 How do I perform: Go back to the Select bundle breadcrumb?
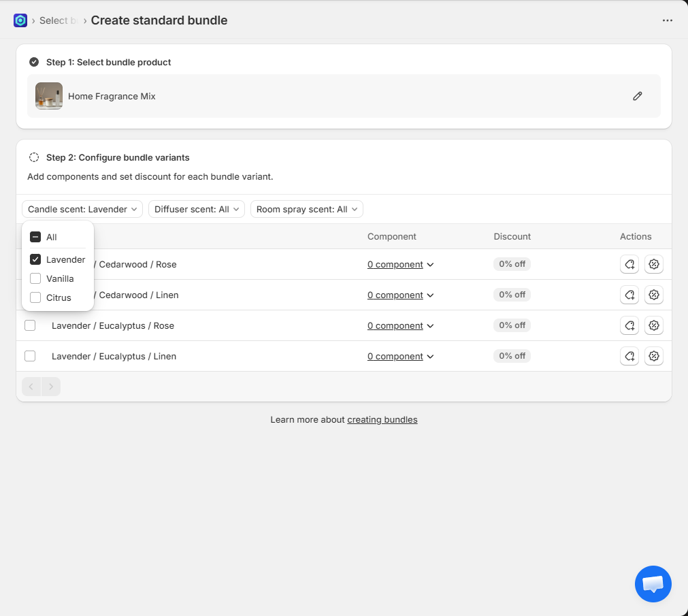click(x=54, y=20)
